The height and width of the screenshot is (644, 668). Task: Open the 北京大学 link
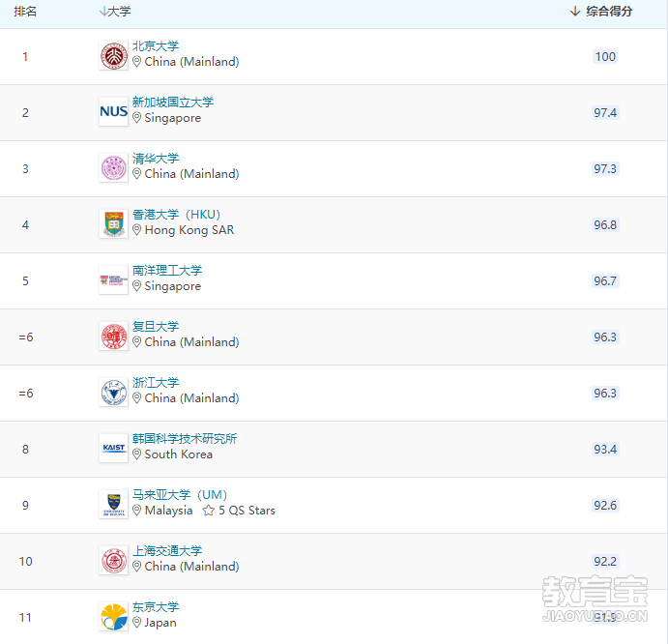156,46
